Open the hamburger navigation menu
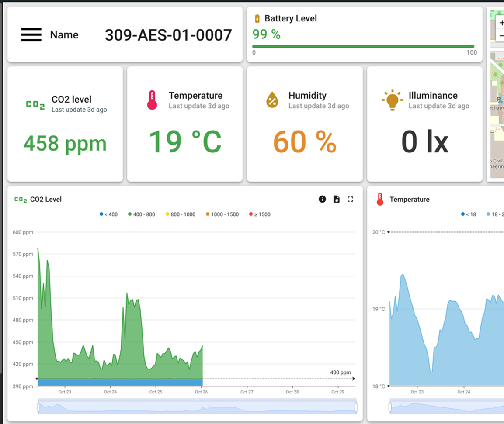 click(31, 34)
